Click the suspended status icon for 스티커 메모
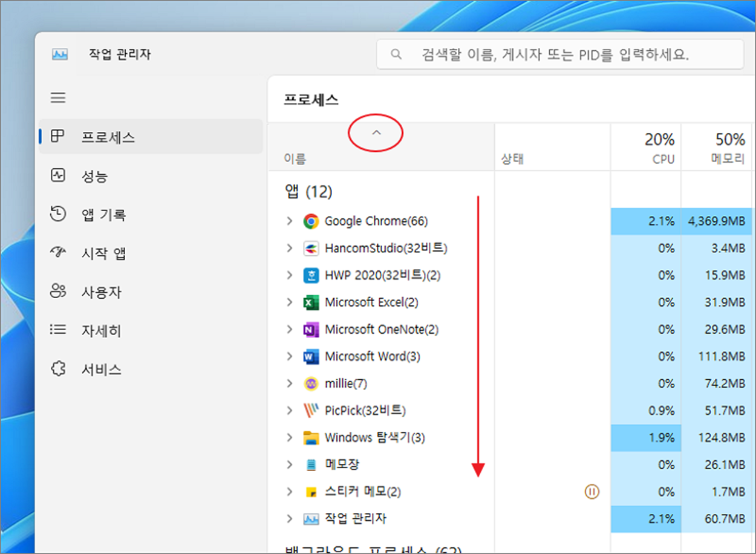The image size is (756, 554). click(x=592, y=492)
